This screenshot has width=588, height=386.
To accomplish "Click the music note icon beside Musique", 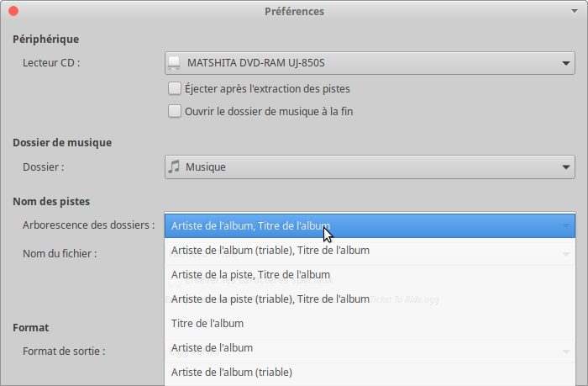I will (x=174, y=167).
